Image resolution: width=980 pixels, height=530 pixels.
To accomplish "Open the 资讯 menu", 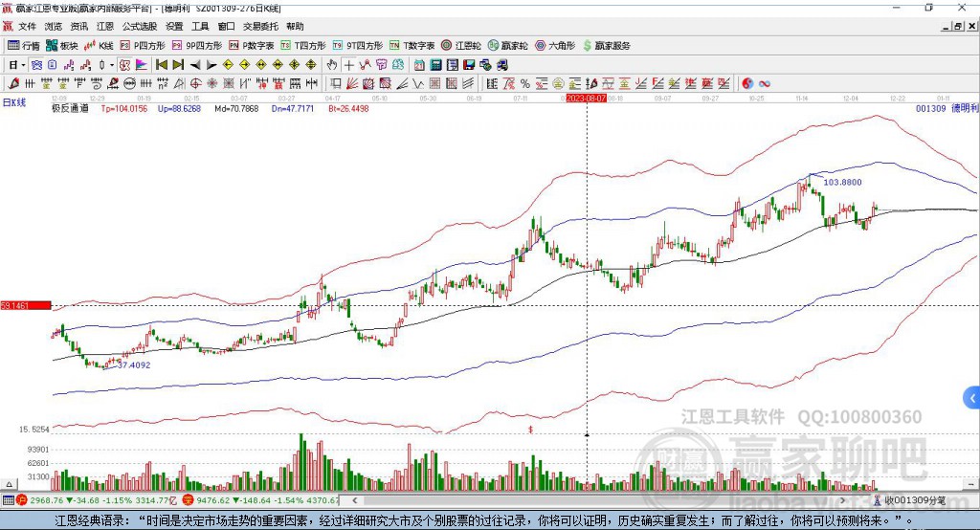I will (x=79, y=26).
